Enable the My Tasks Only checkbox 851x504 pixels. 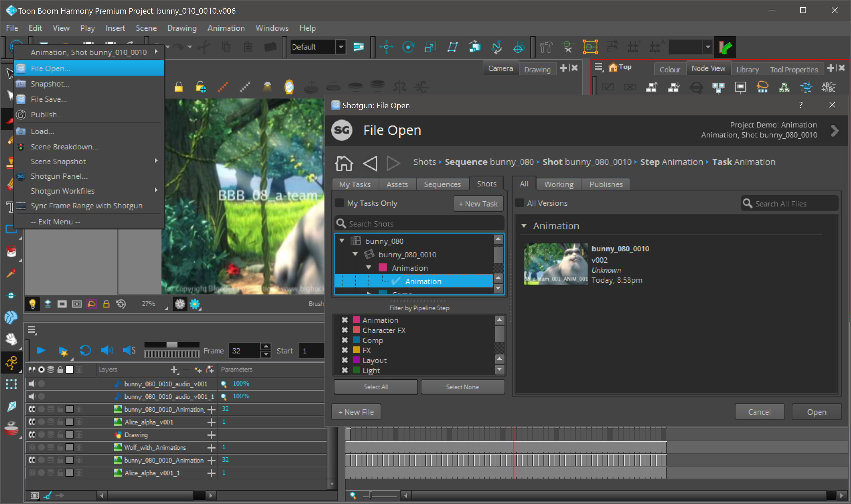pos(339,203)
